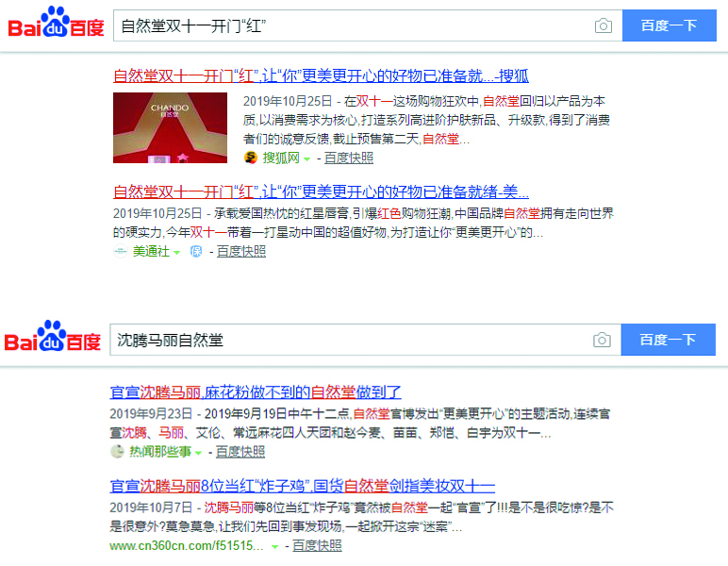Screen dimensions: 728x566
Task: Click 百度一下 button beside the 沈腾马丽自然堂 search
Action: [x=668, y=340]
